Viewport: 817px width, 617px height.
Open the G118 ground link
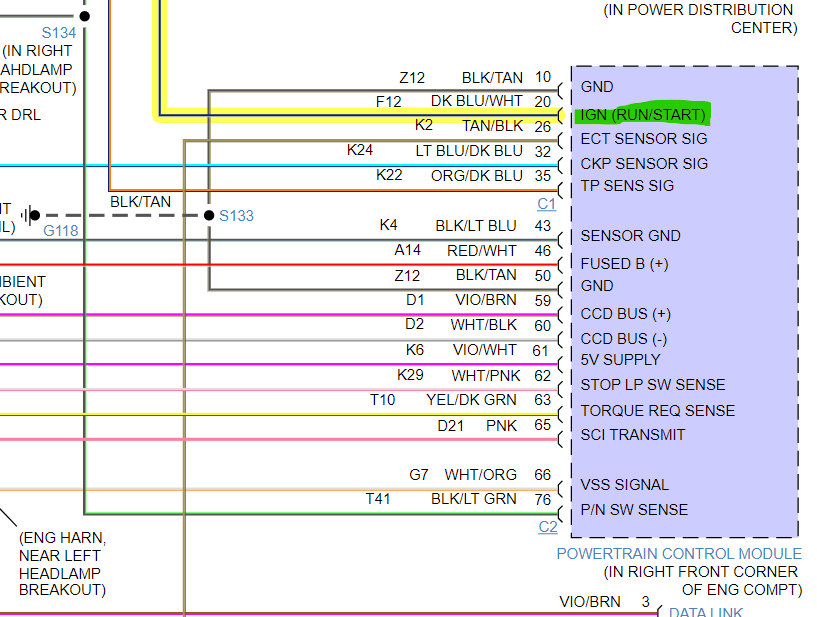pyautogui.click(x=60, y=230)
